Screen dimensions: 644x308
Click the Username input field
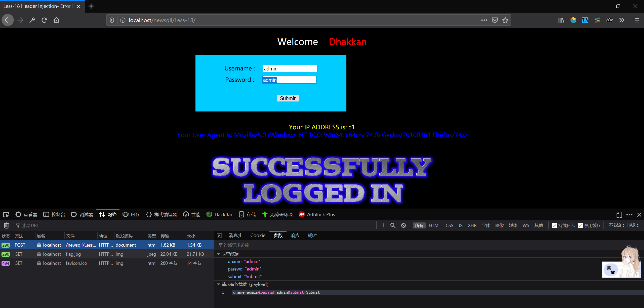point(290,68)
